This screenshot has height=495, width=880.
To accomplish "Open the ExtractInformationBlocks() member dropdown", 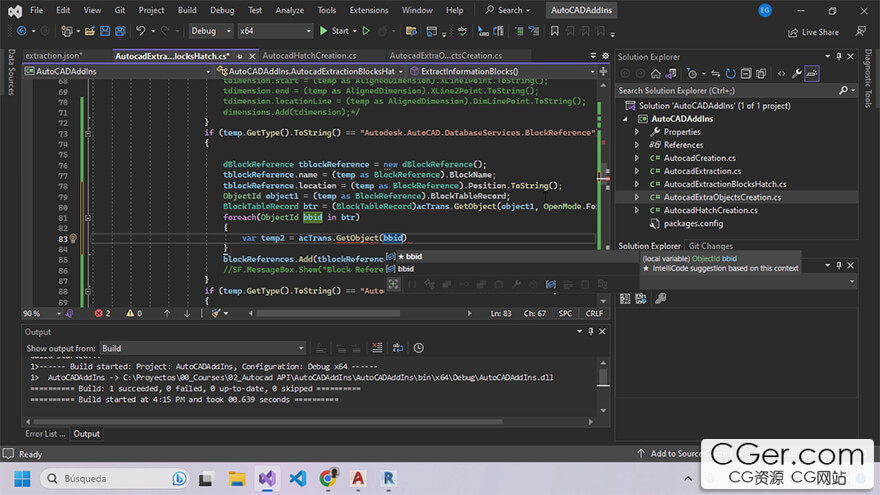I will coord(502,71).
